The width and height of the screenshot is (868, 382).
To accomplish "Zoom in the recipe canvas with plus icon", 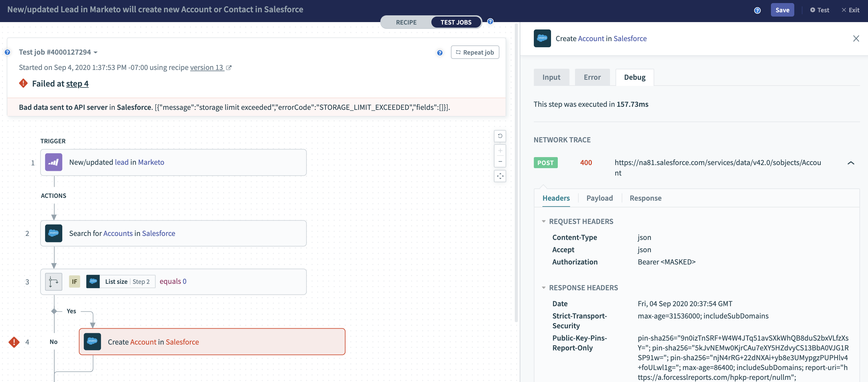I will pos(500,151).
